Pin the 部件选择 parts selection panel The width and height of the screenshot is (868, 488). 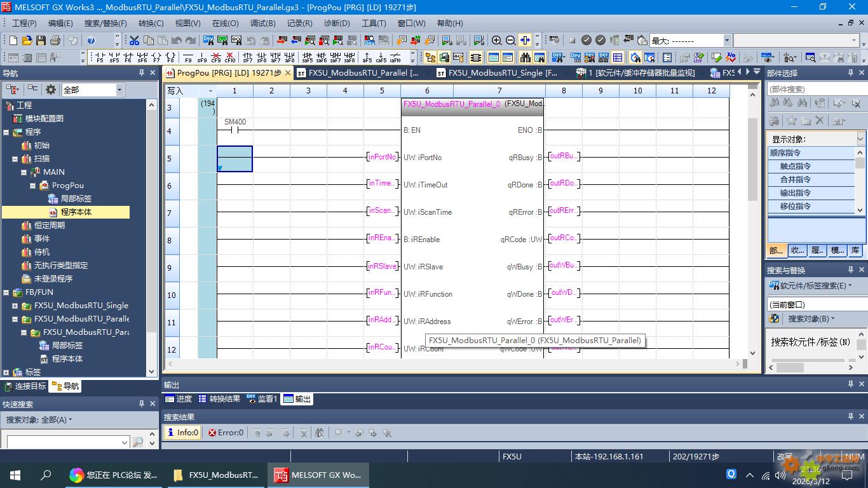click(x=851, y=73)
